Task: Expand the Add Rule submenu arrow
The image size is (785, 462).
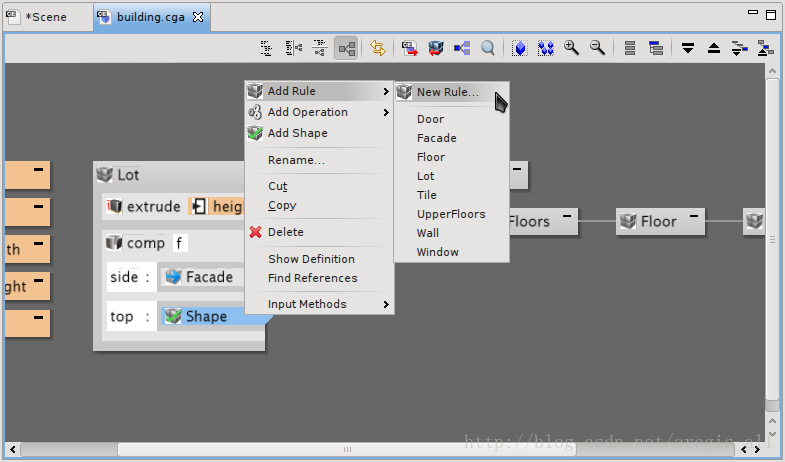Action: pyautogui.click(x=385, y=91)
